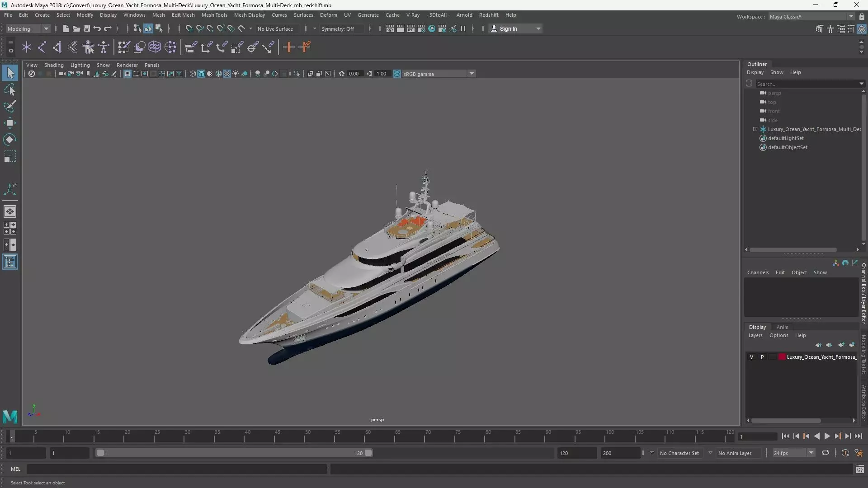This screenshot has width=868, height=488.
Task: Toggle the viewport grid icon
Action: (127, 74)
